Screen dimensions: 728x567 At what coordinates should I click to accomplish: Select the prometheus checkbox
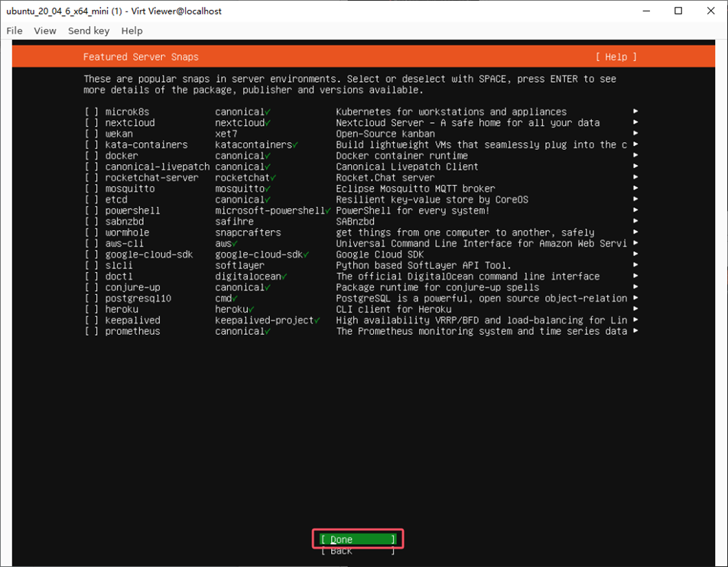tap(92, 332)
